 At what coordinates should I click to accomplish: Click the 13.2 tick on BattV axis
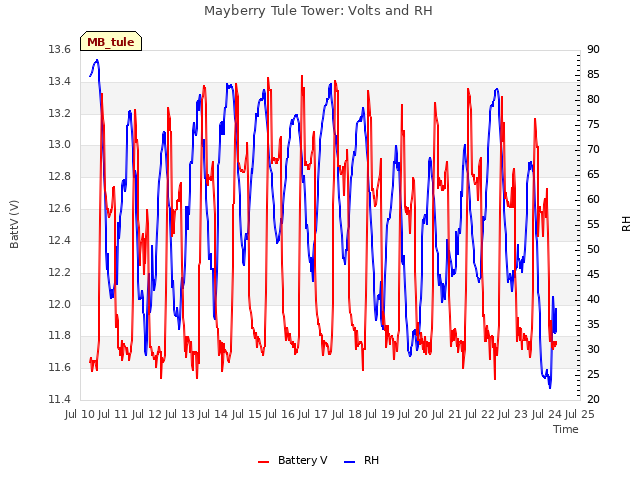click(x=60, y=113)
